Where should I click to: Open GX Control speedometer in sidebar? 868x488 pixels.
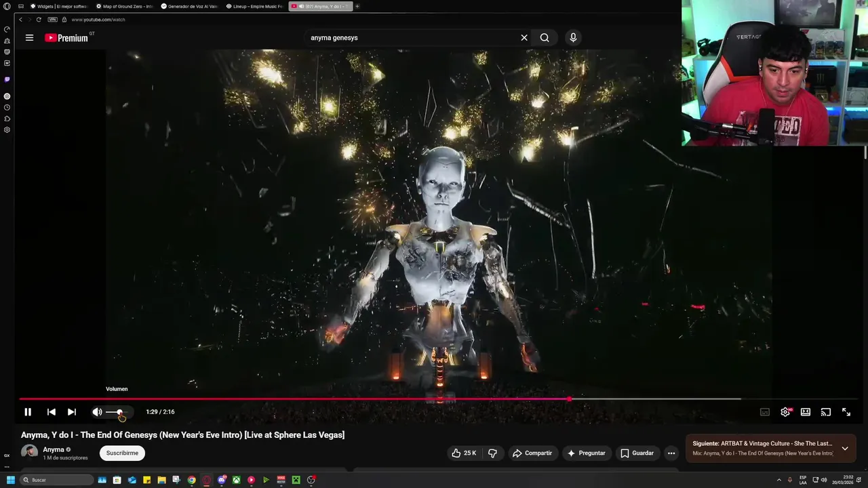click(7, 30)
